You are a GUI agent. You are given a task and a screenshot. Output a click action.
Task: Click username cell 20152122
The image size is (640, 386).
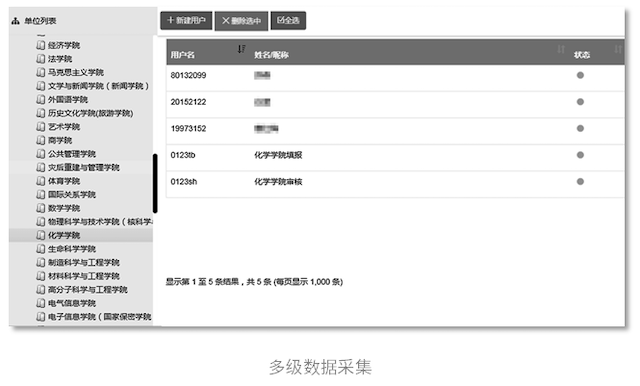188,102
